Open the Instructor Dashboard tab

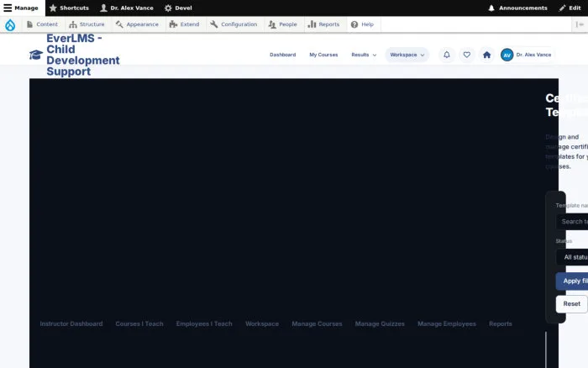(x=71, y=323)
